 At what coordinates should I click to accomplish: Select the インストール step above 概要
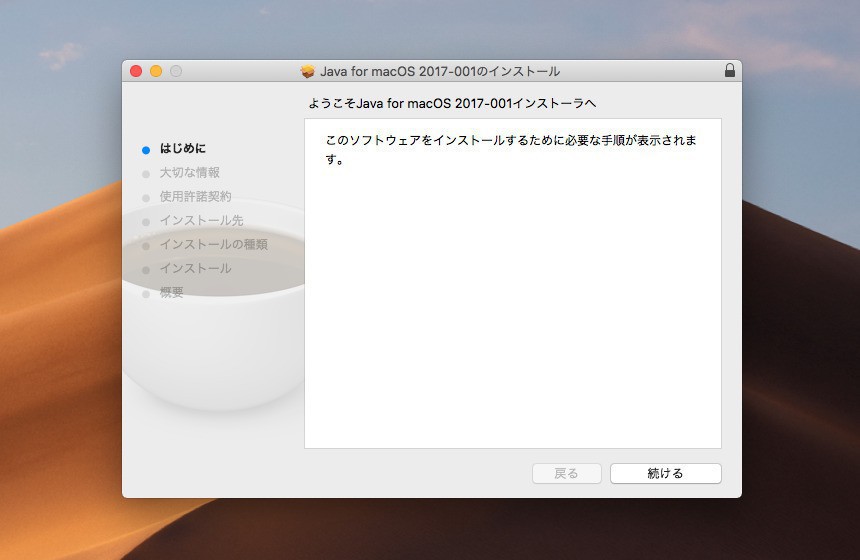click(195, 268)
